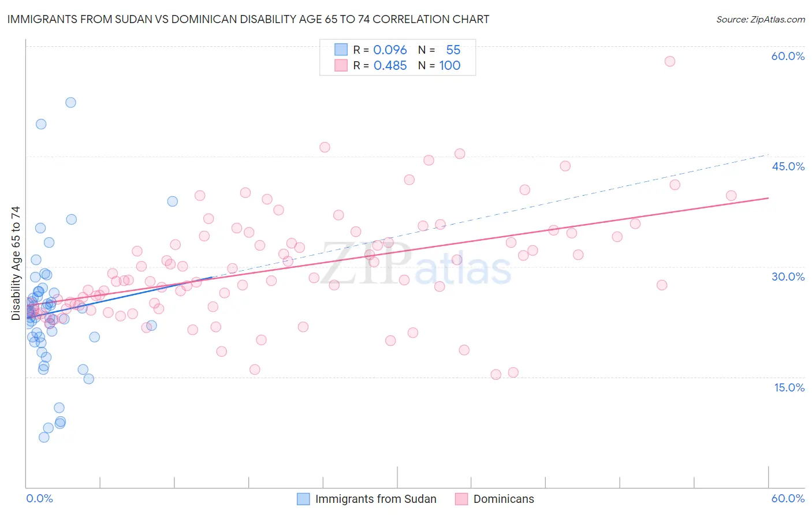Click the Disability Age 65 to 74 axis title
Image resolution: width=812 pixels, height=515 pixels.
[x=16, y=263]
